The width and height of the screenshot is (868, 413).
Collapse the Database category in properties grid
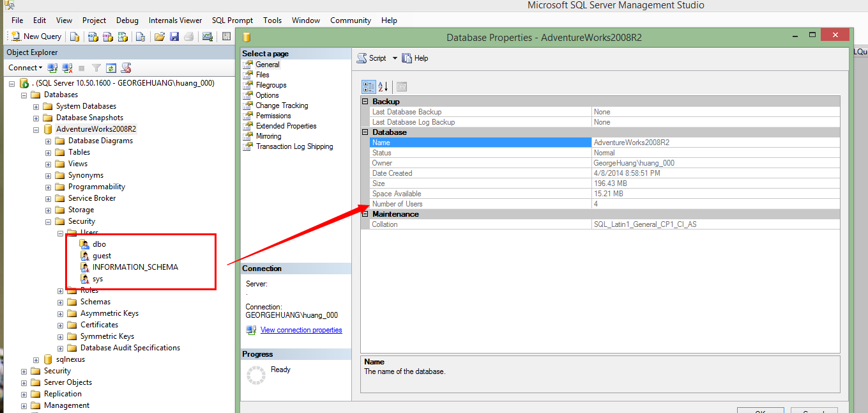click(365, 132)
